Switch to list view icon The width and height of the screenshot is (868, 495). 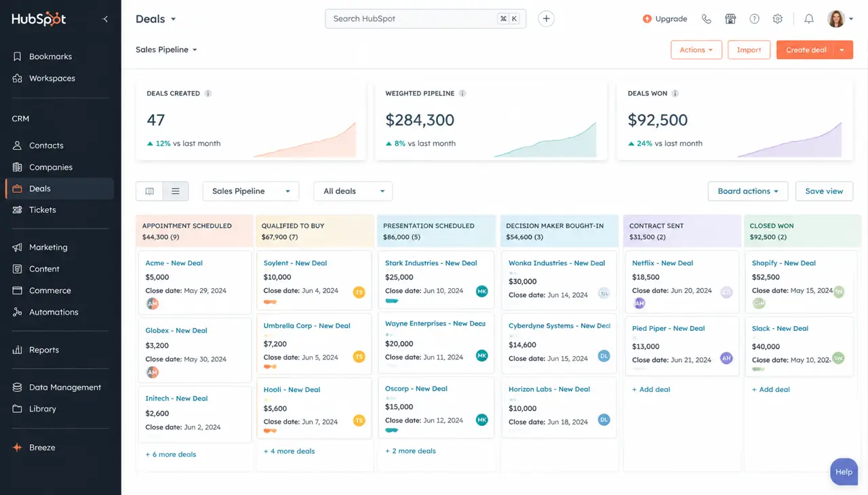pos(176,191)
